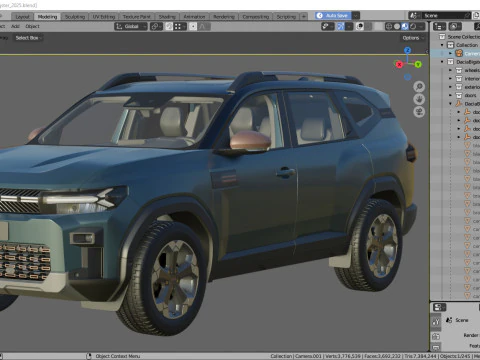Open the properties editor type icon
This screenshot has width=480, height=360.
(439, 307)
